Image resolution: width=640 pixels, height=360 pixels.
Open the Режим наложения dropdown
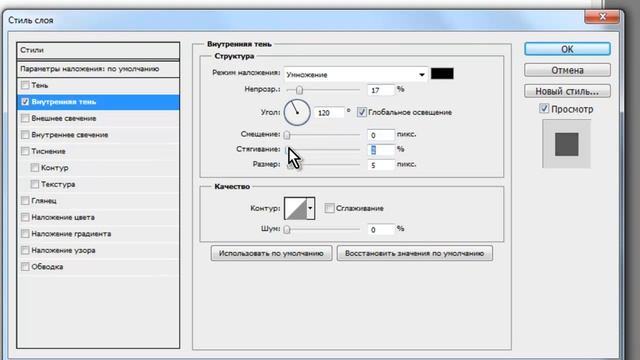pyautogui.click(x=356, y=75)
